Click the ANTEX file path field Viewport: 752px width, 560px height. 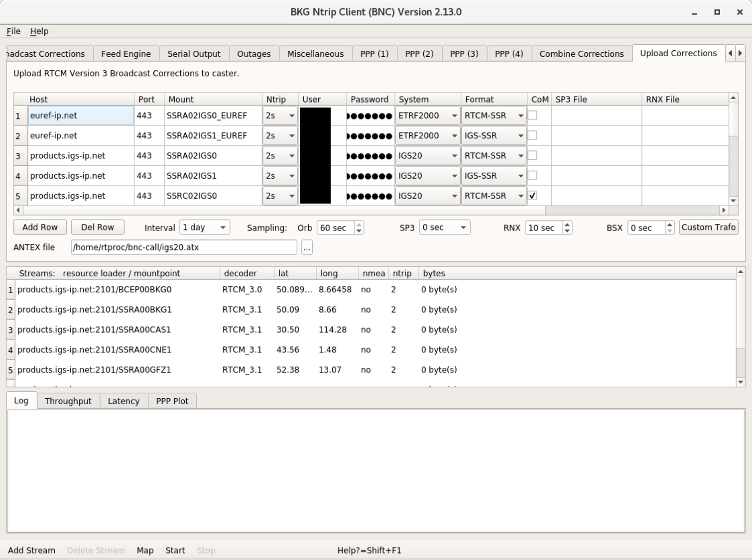[x=183, y=247]
